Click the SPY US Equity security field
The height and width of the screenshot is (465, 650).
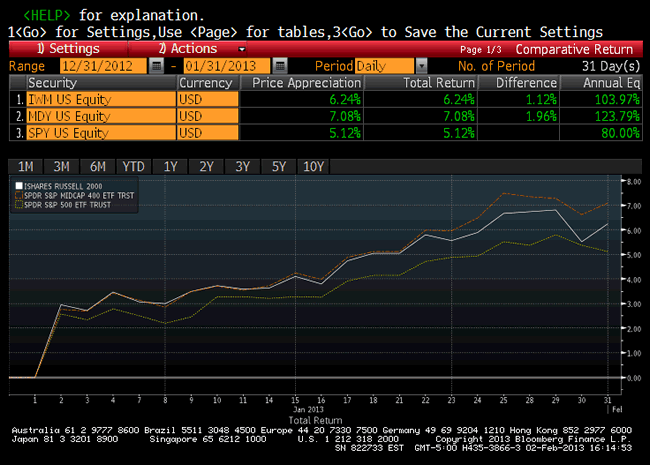pos(100,132)
